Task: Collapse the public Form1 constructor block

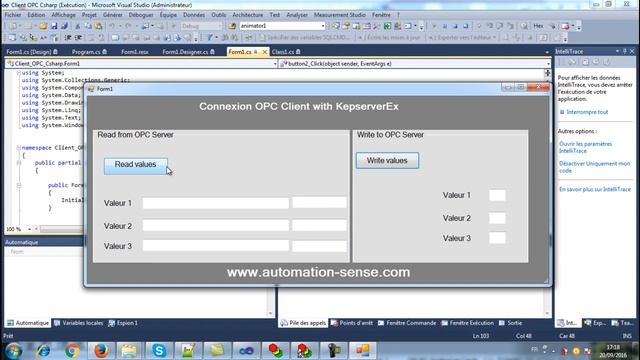Action: pos(18,185)
